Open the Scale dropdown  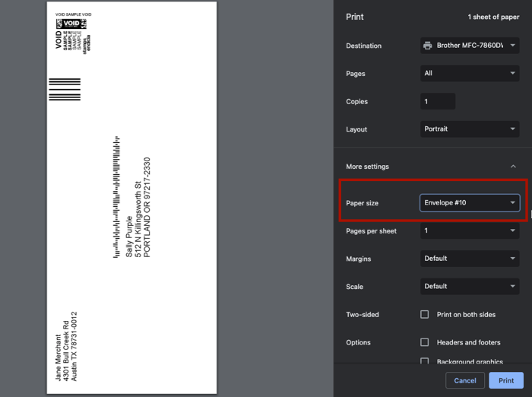[470, 287]
